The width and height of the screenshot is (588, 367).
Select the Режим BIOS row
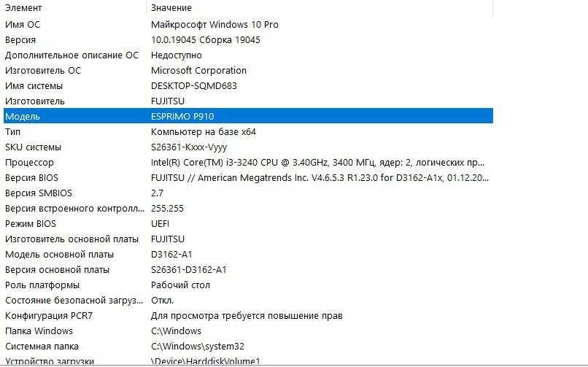pyautogui.click(x=248, y=224)
